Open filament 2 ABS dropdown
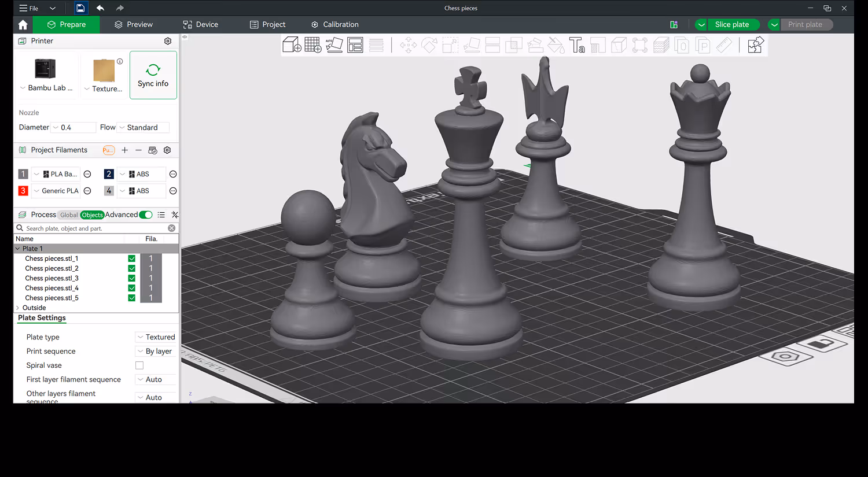 pos(142,174)
